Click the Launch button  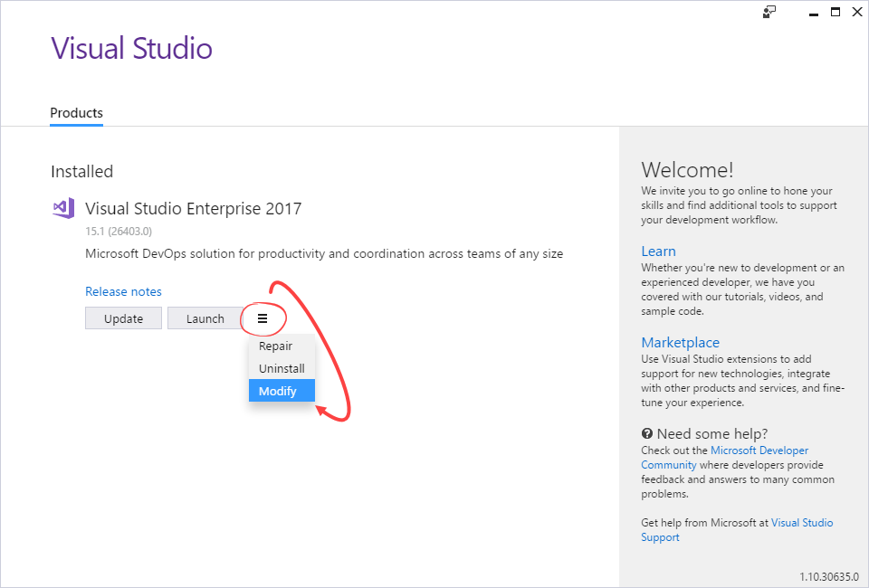pos(205,318)
